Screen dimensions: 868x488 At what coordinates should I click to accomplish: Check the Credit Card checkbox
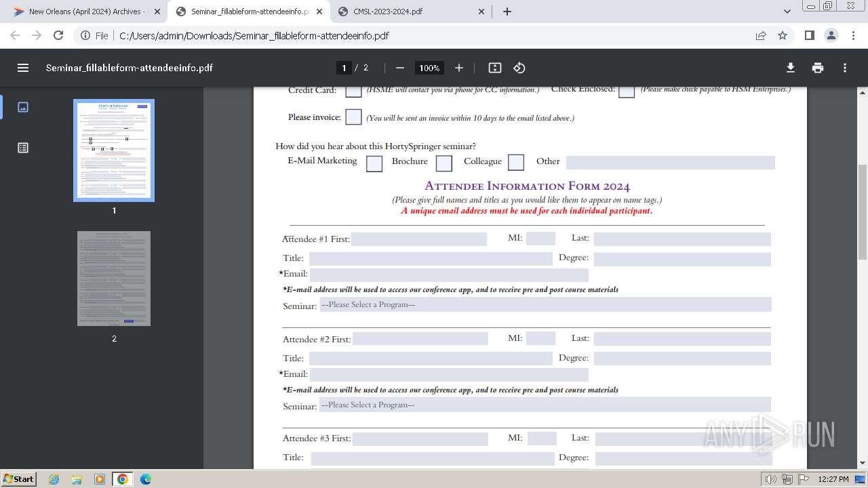click(x=353, y=89)
